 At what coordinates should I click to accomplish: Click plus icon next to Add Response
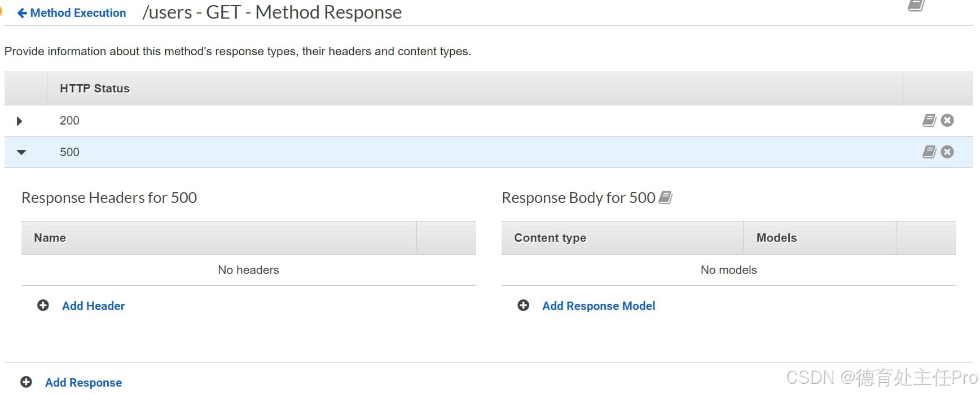[x=26, y=382]
